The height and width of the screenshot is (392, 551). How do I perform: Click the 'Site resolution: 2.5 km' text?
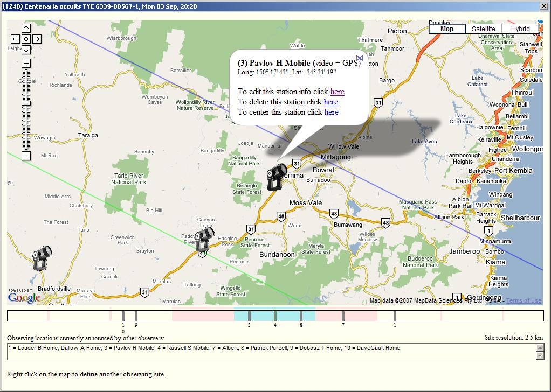tap(514, 338)
